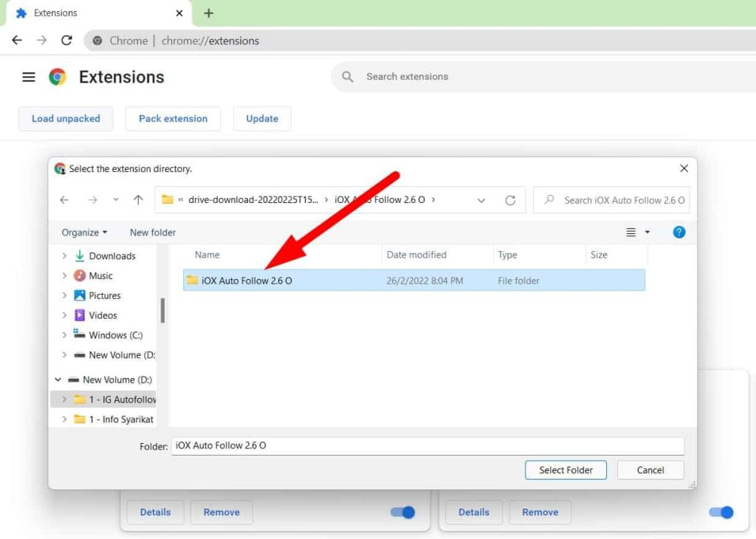Close the Select the extension directory dialog
Viewport: 756px width, 539px height.
click(x=684, y=168)
